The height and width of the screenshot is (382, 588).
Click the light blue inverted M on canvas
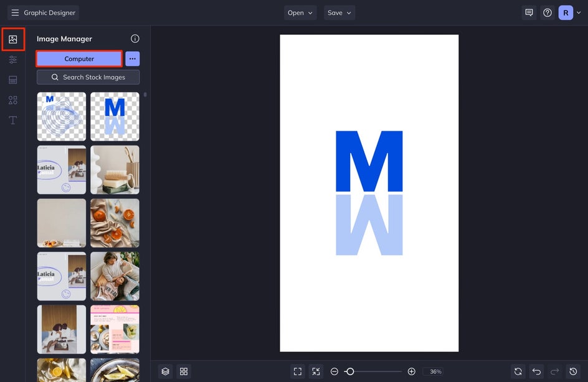tap(369, 225)
